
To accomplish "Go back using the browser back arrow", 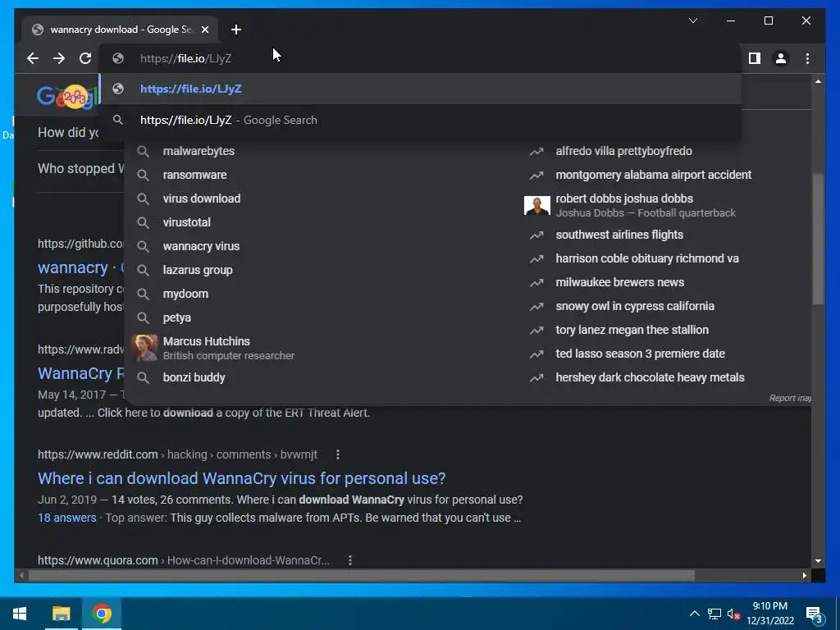I will [33, 58].
